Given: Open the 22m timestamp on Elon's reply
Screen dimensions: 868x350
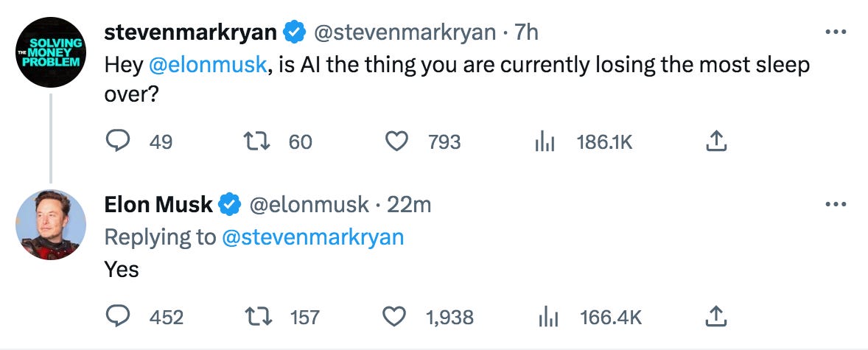Looking at the screenshot, I should click(x=408, y=205).
